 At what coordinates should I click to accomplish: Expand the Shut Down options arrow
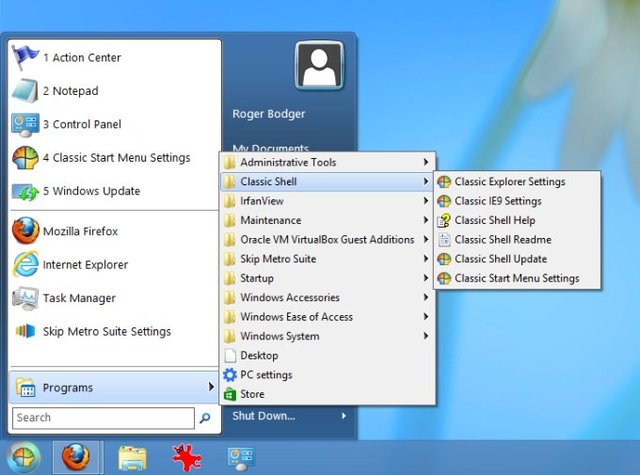[344, 416]
